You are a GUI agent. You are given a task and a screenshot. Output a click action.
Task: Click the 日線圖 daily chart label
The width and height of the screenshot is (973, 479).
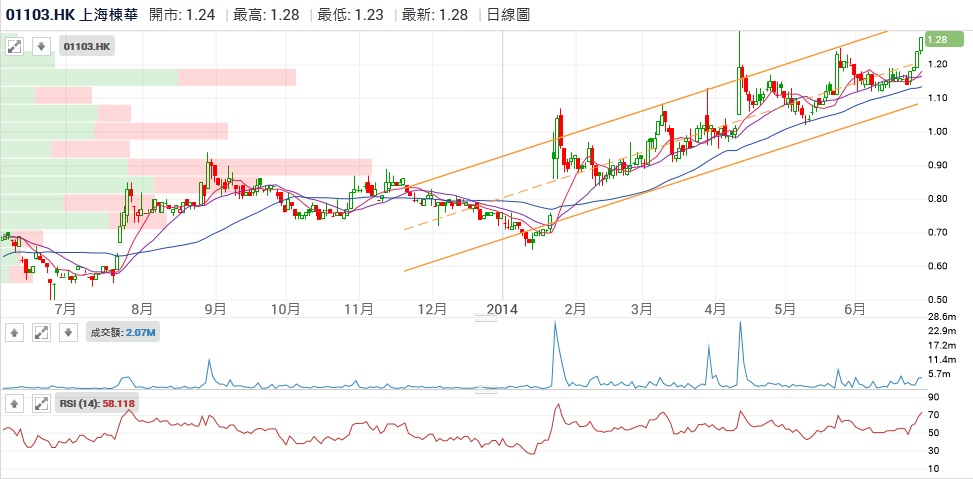coord(509,15)
